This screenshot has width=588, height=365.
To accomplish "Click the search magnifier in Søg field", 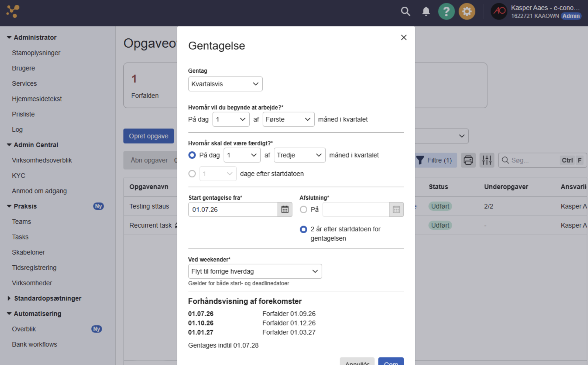I will 505,160.
